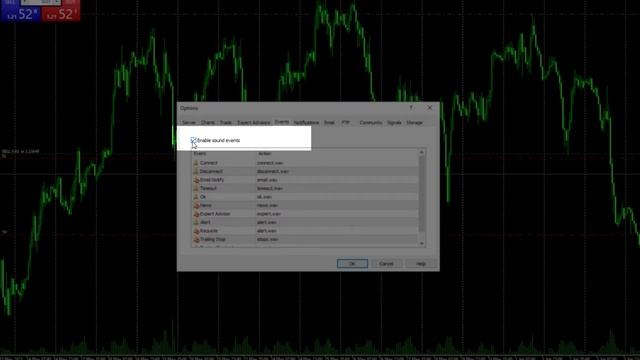Select the ok.wav action cell

(x=264, y=197)
